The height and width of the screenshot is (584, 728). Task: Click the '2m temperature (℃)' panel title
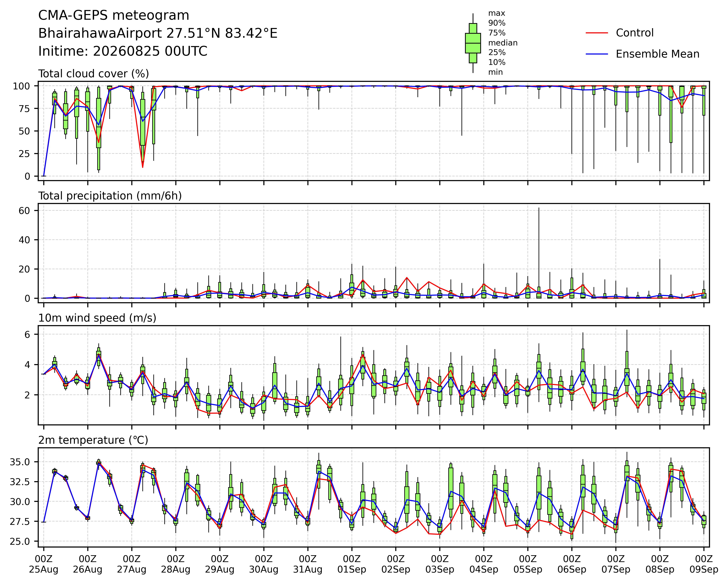click(x=93, y=440)
